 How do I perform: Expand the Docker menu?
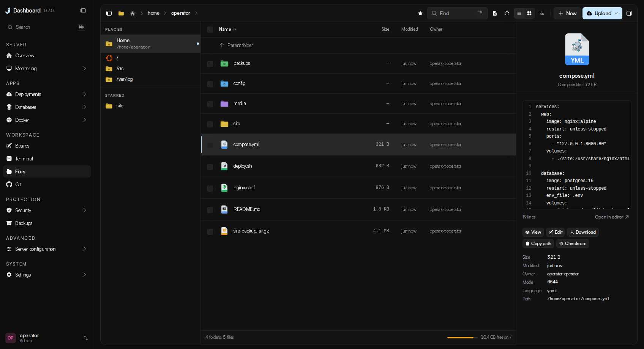click(85, 120)
